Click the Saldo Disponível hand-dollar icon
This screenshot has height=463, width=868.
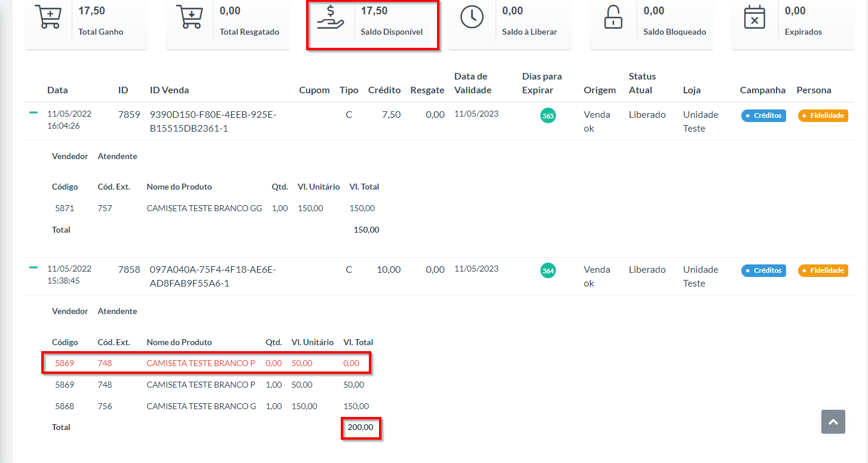click(x=331, y=17)
